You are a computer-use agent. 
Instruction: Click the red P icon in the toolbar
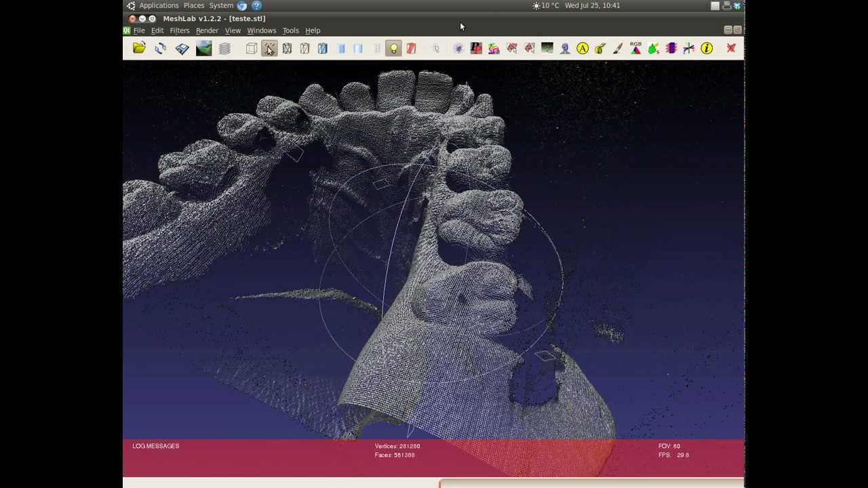476,48
